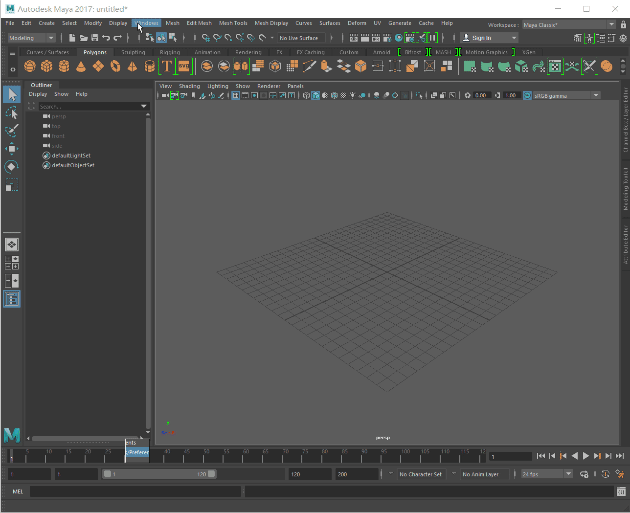The height and width of the screenshot is (513, 630).
Task: Switch to the Rigging shelf tab
Action: click(x=169, y=52)
